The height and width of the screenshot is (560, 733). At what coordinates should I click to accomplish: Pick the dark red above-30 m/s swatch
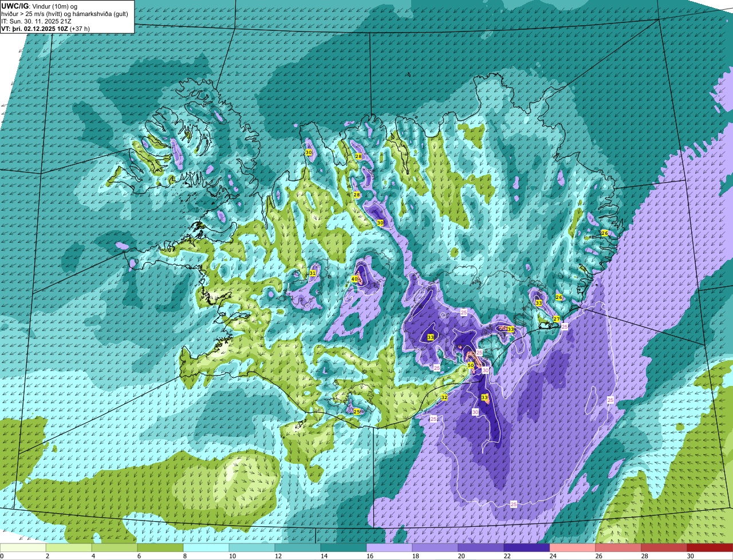click(710, 547)
